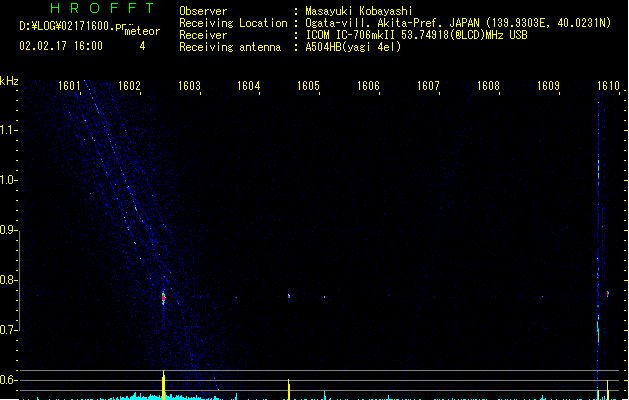The image size is (629, 400).
Task: Click the 0.9 kHz axis label
Action: 9,230
